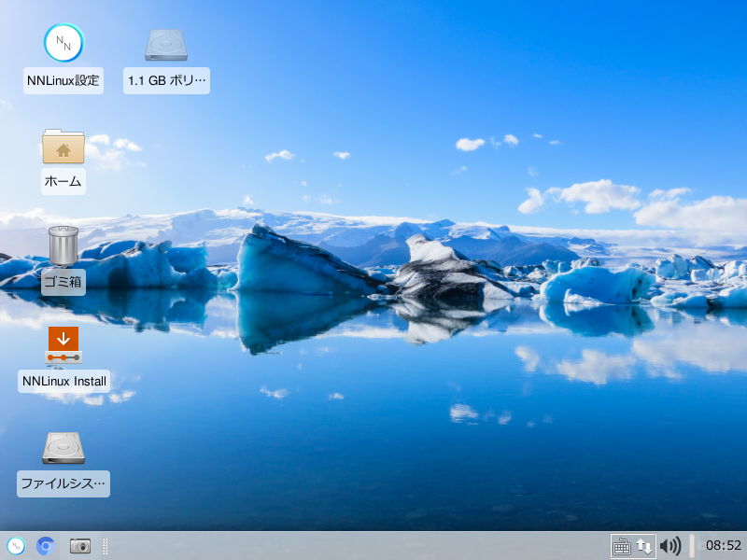The image size is (747, 560).
Task: Click the volume speaker tray icon
Action: coord(670,546)
